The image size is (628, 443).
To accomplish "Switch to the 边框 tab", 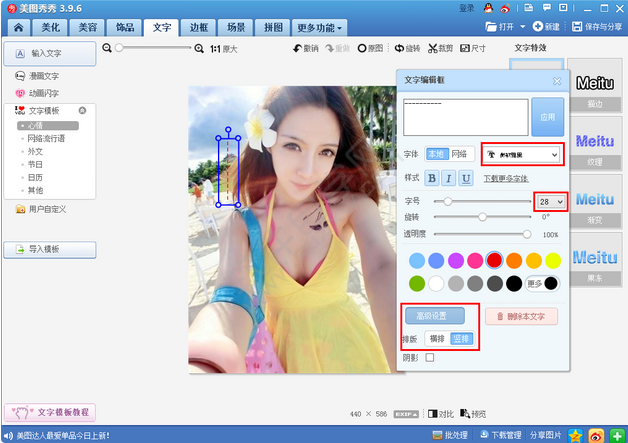I will pos(199,28).
